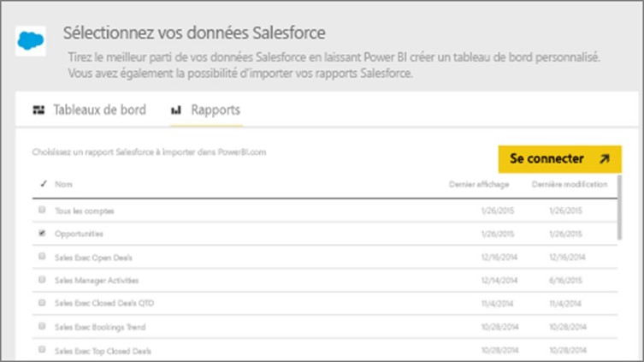Uncheck the Opportunities checkbox
644x362 pixels.
[x=42, y=233]
